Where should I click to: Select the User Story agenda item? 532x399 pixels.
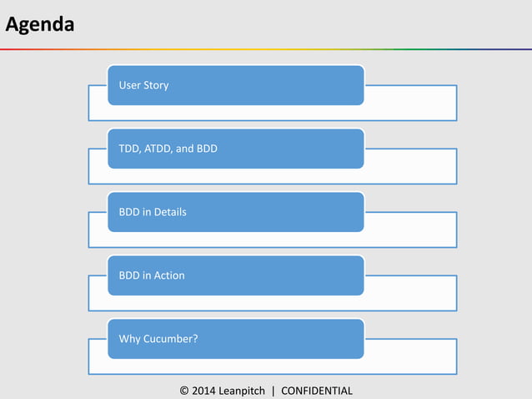coord(235,85)
